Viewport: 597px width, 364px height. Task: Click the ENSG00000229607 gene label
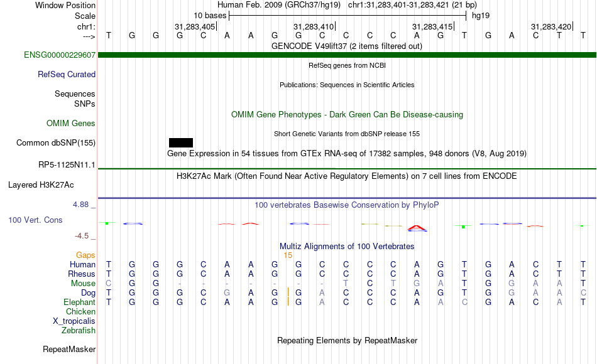[60, 55]
